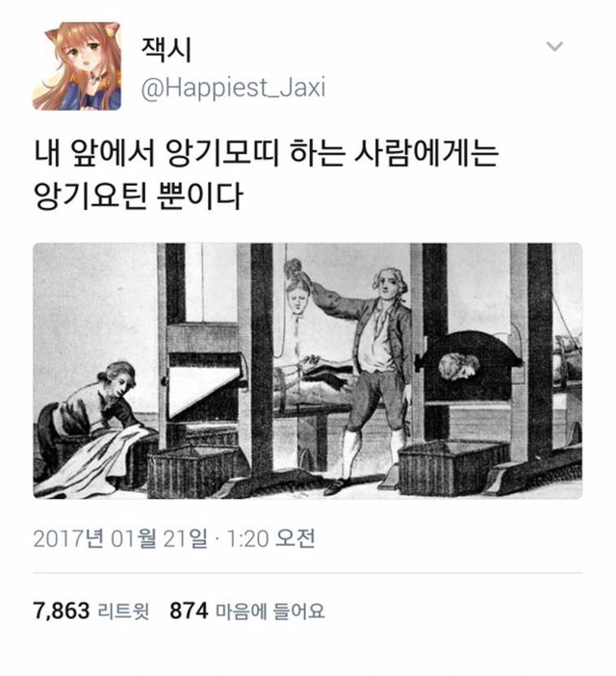
Task: Select the first line of tweet text
Action: coord(266,153)
